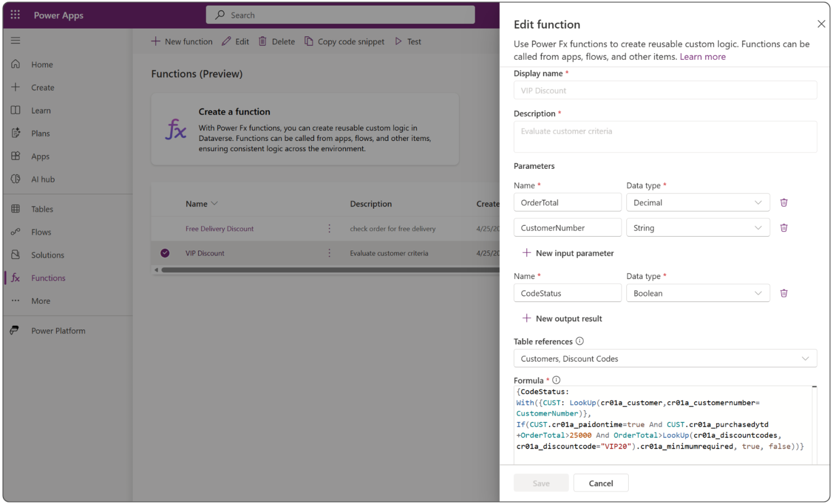
Task: Close the Edit function panel
Action: [x=821, y=23]
